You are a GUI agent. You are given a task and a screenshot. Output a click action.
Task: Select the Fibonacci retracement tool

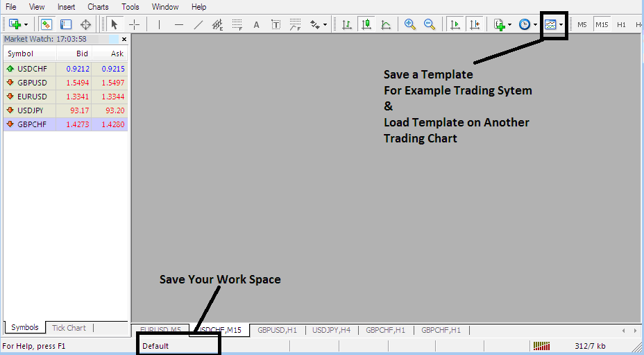tap(237, 24)
